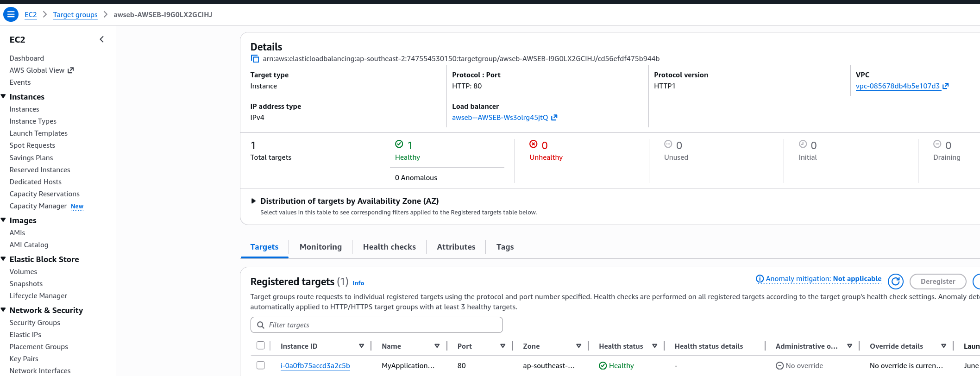980x376 pixels.
Task: Sort by Zone column arrow
Action: (x=578, y=346)
